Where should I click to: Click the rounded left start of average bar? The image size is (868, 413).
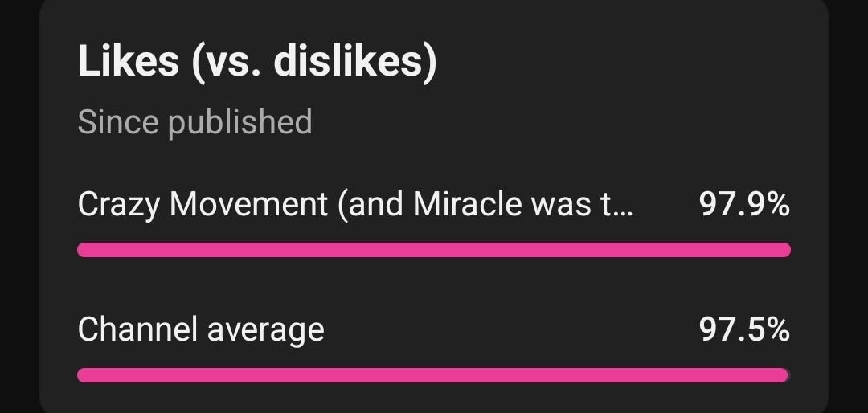(x=83, y=375)
